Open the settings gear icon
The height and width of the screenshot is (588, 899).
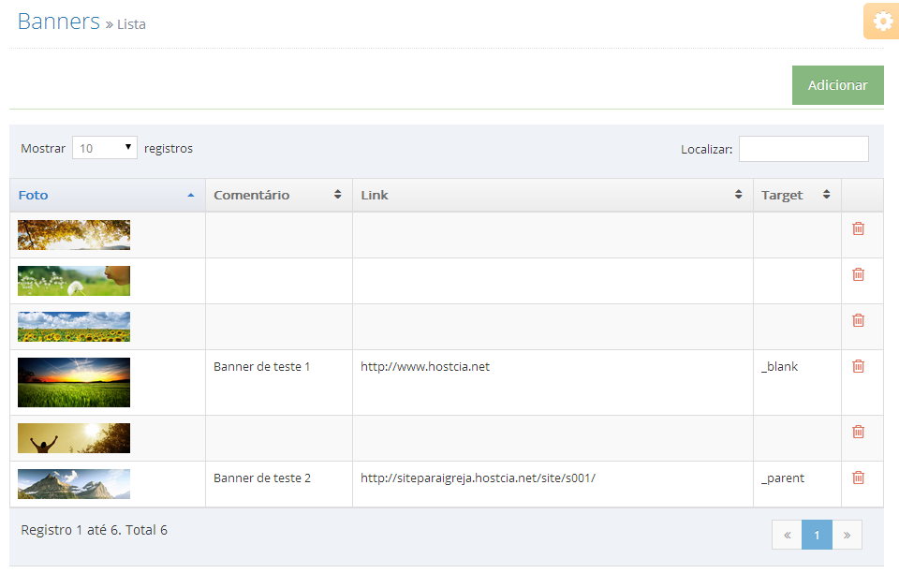(x=882, y=22)
